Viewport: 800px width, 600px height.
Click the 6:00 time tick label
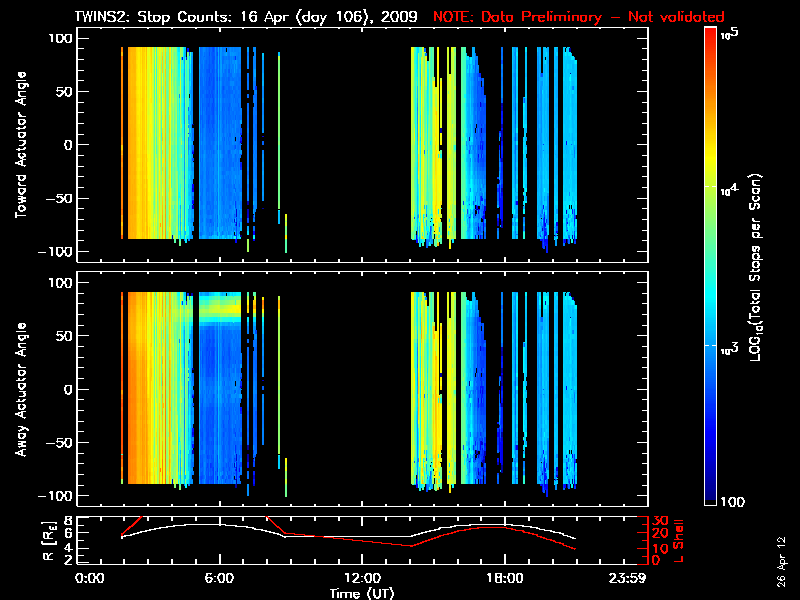pos(219,578)
